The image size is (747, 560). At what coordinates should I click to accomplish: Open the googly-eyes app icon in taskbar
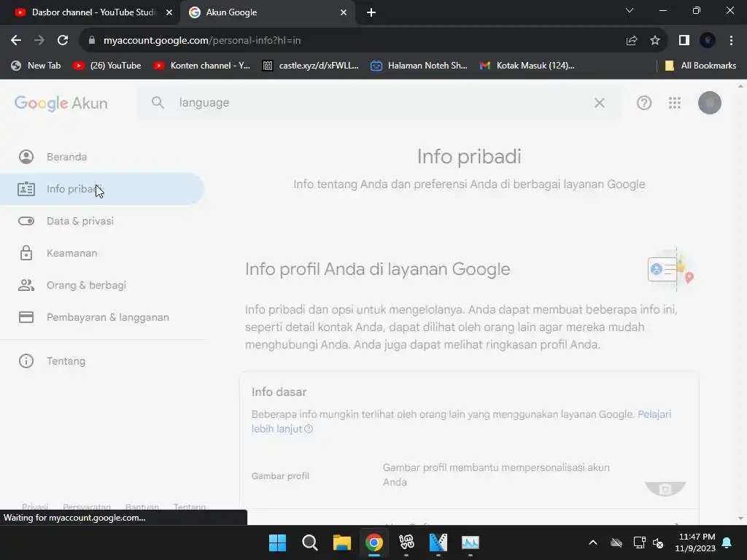tap(406, 542)
